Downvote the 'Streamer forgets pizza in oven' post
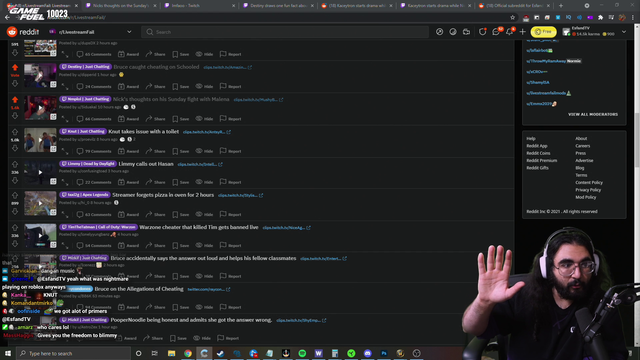This screenshot has height=360, width=640. [15, 211]
